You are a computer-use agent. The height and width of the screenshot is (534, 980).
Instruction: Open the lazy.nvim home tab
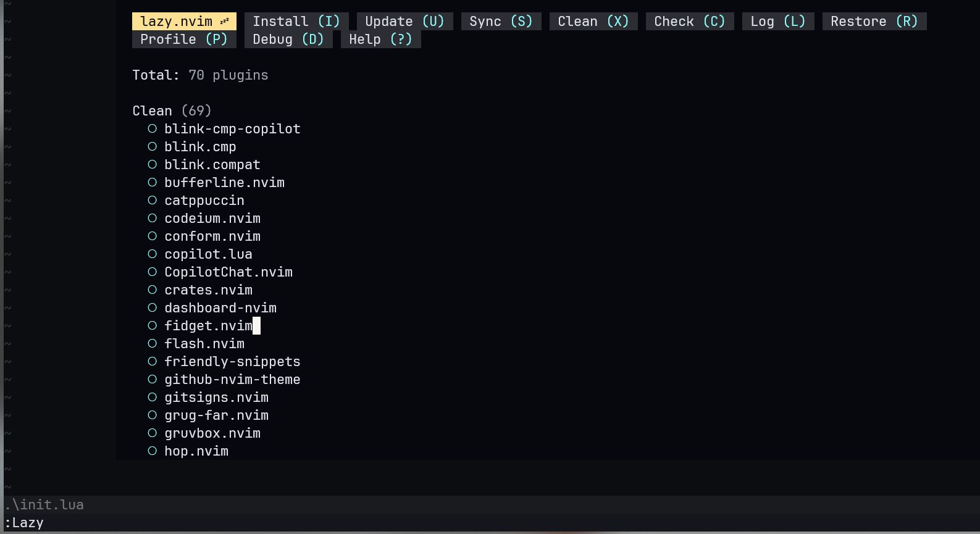(x=184, y=22)
